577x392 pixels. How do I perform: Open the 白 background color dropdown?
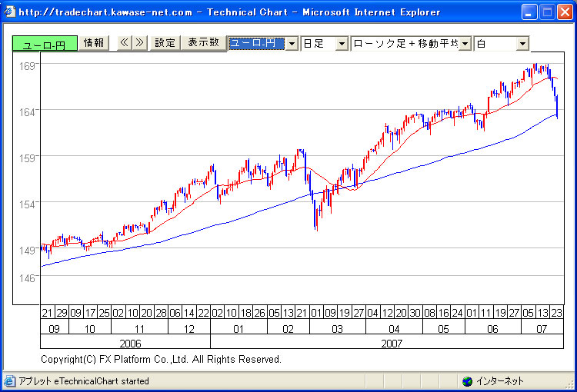point(522,44)
